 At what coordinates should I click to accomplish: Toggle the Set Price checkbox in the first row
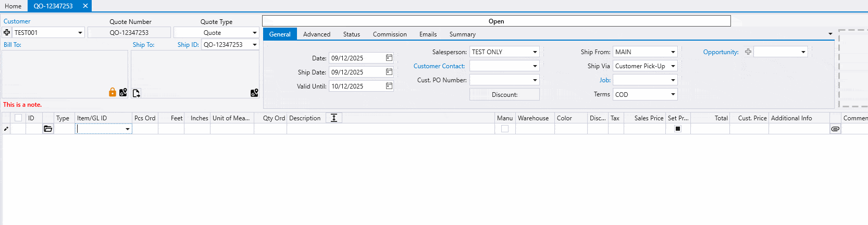678,129
